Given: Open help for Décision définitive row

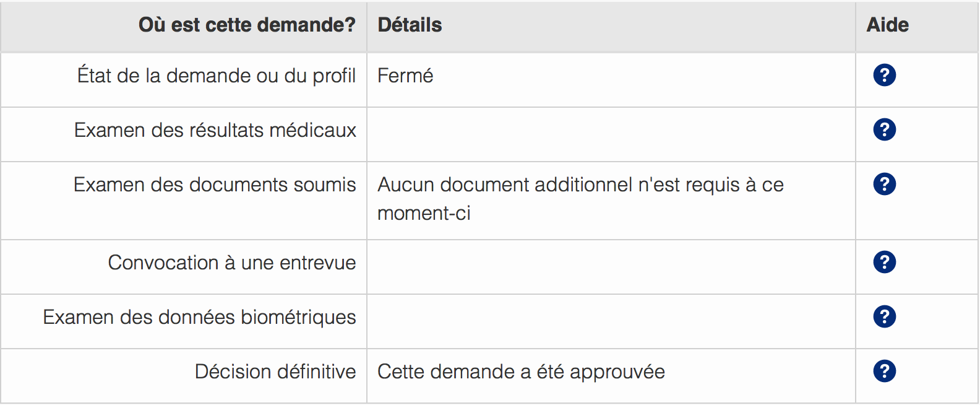Looking at the screenshot, I should pos(884,372).
